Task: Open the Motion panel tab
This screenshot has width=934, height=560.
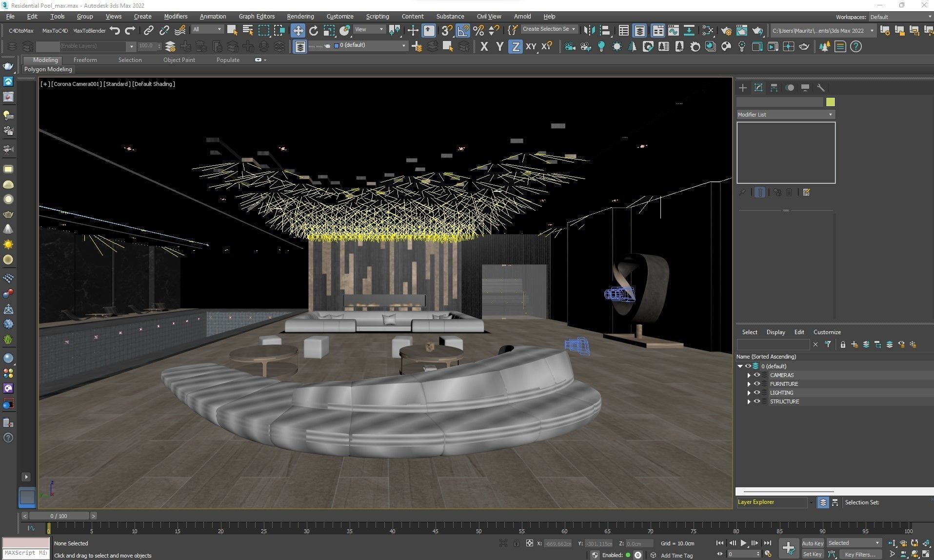Action: (790, 88)
